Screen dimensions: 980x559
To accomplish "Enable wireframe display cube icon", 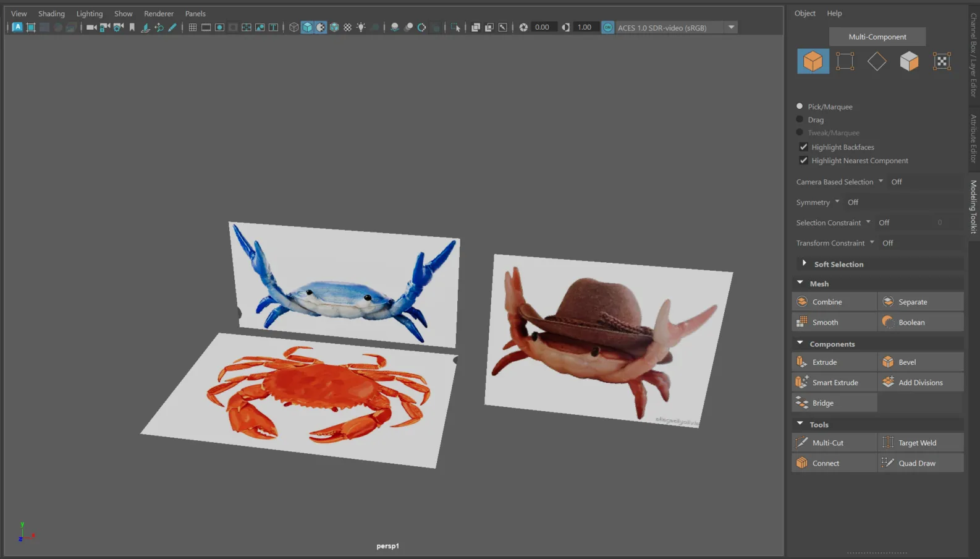I will (294, 27).
